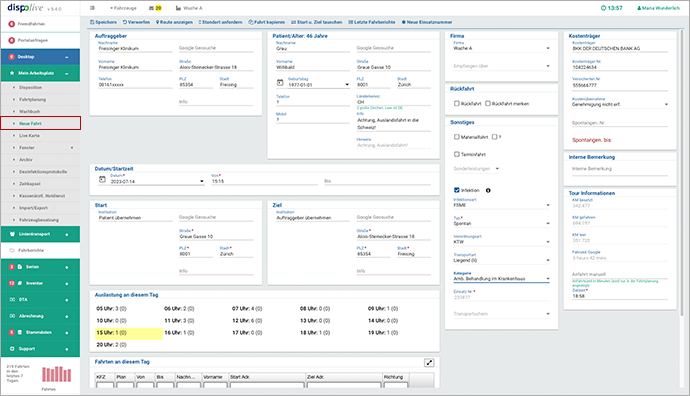Click the Linientransport icon
690x396 pixels.
[x=12, y=234]
